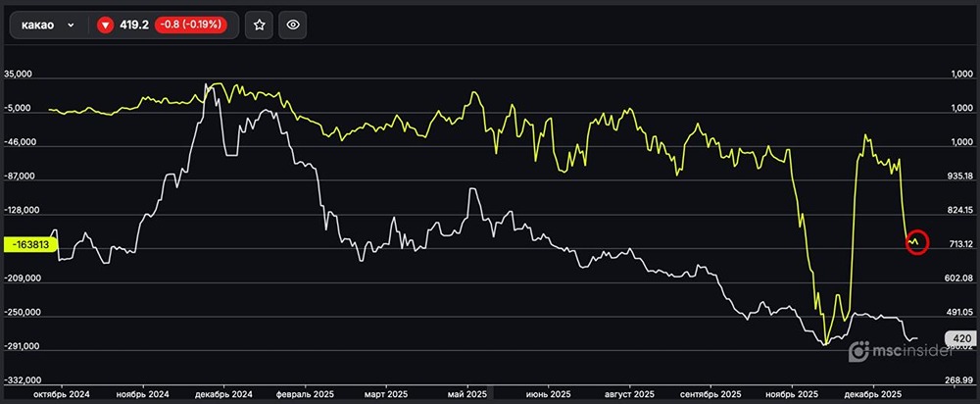Click the 824.15 right axis label
This screenshot has height=404, width=980.
[961, 210]
